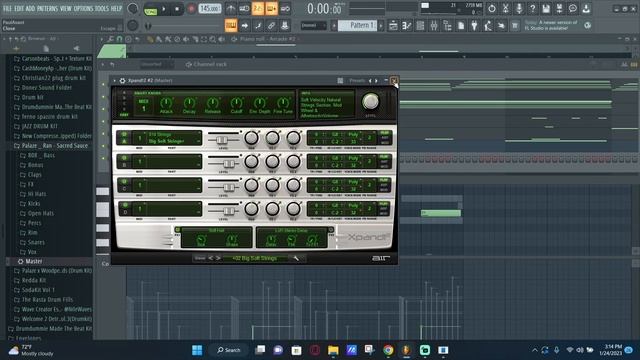Open the tempo tapper icon
640x360 pixels.
488,26
